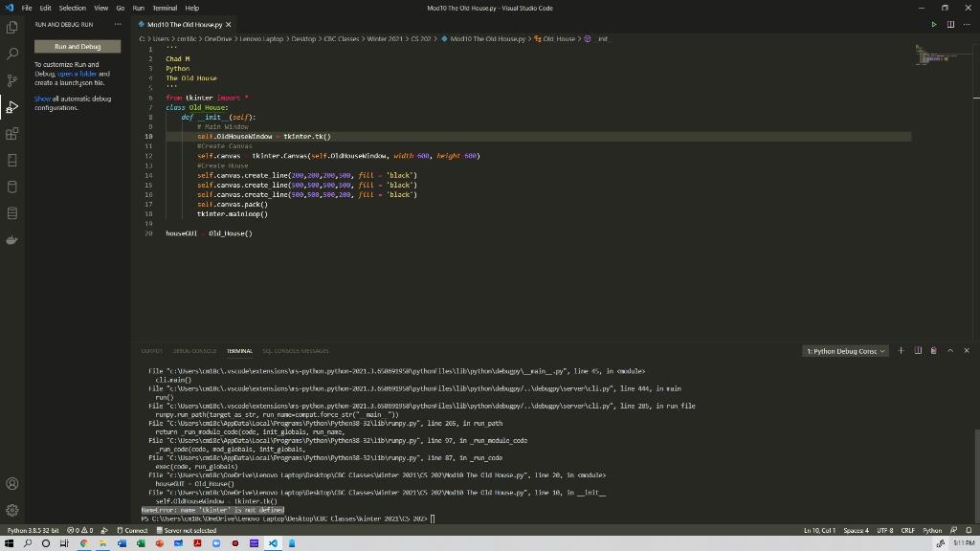Viewport: 980px width, 551px height.
Task: Create a new terminal with plus icon
Action: pyautogui.click(x=901, y=351)
